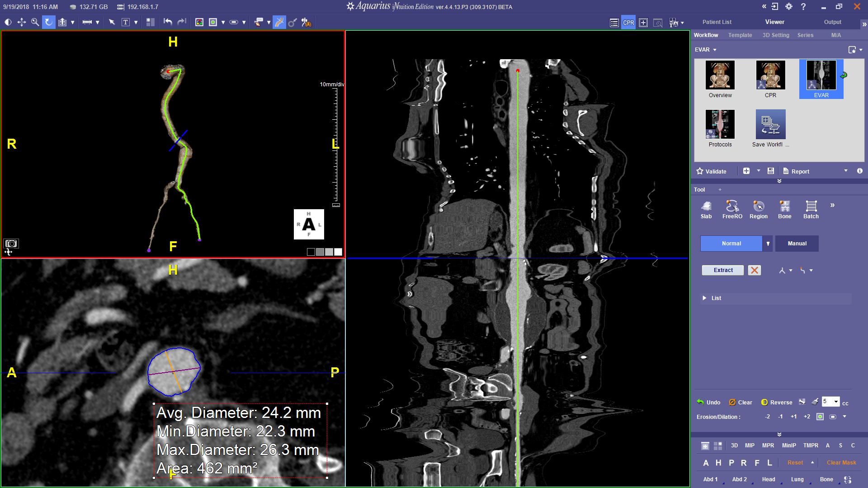Pick the black background swatch in 3D view
Image resolution: width=868 pixels, height=488 pixels.
pyautogui.click(x=311, y=252)
